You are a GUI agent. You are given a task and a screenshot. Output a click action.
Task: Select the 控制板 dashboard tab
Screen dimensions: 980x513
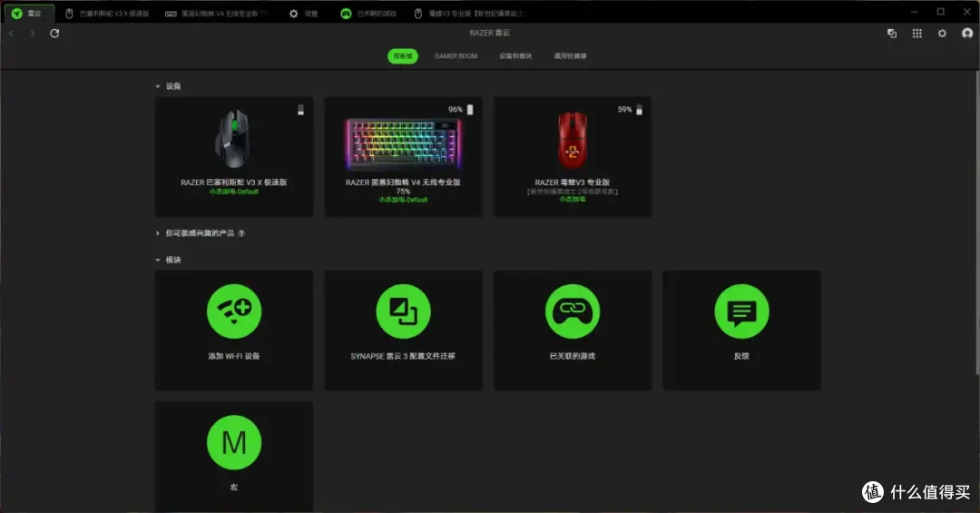click(x=403, y=56)
